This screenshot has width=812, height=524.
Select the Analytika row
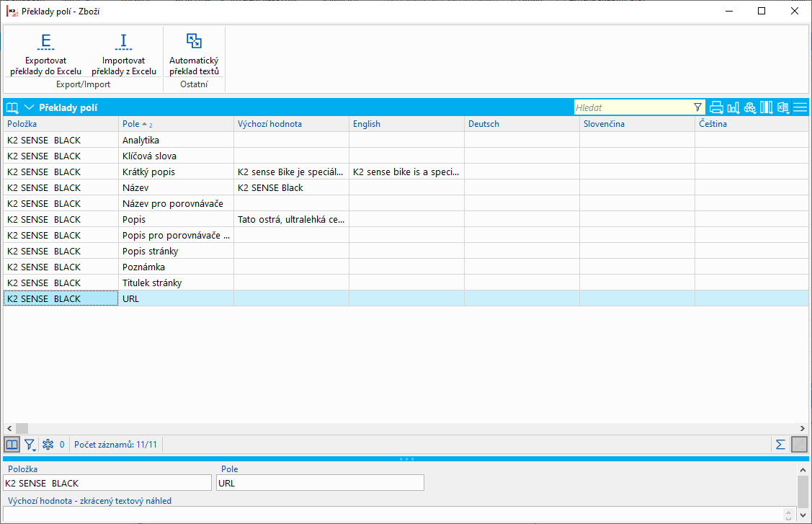tap(406, 140)
